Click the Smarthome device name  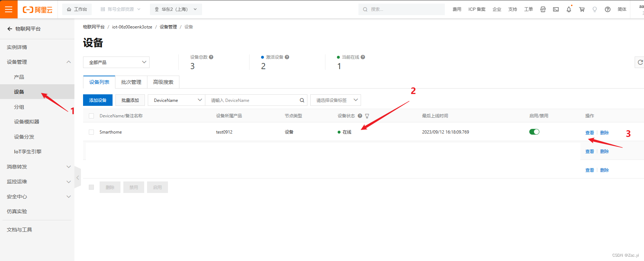click(x=111, y=132)
